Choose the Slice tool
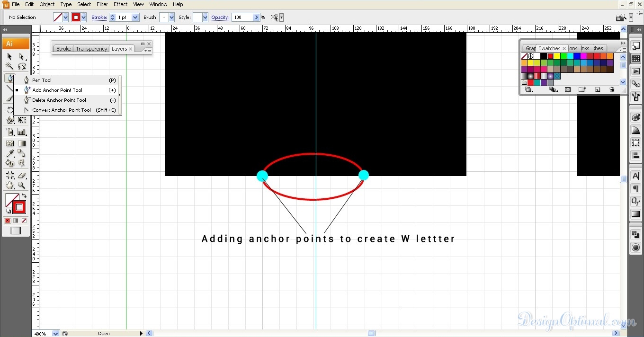The image size is (644, 337). 9,176
